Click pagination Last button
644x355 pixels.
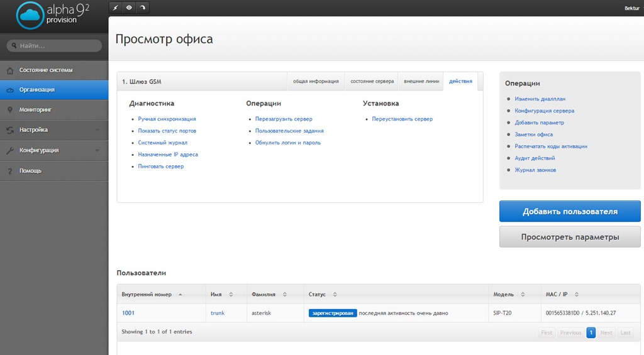626,332
